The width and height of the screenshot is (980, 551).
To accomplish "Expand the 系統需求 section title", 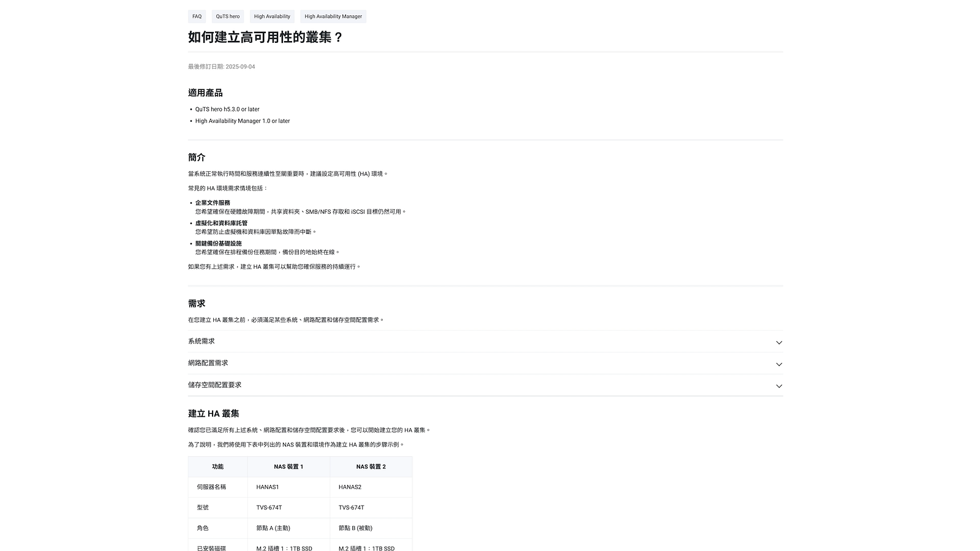I will pos(202,342).
